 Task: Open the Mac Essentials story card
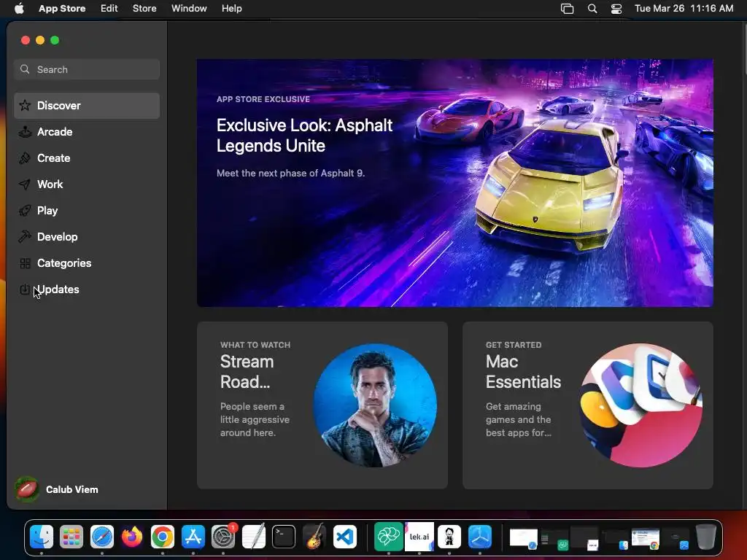point(588,405)
